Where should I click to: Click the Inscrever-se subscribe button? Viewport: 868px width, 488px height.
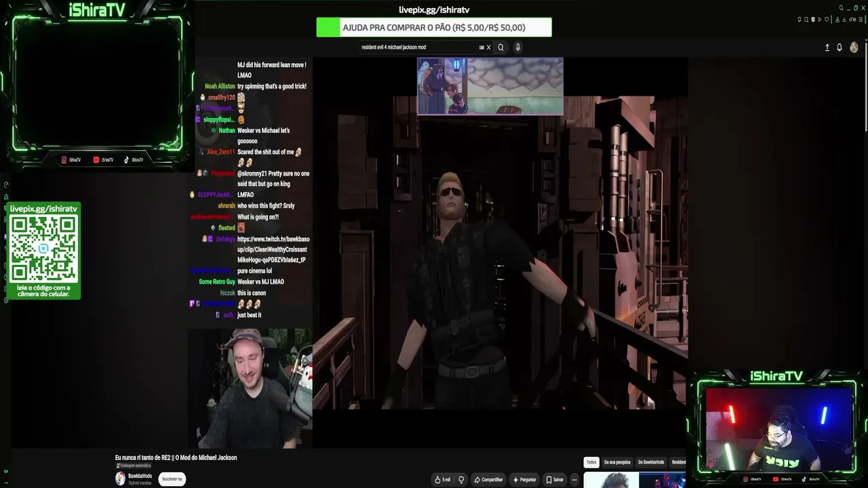(172, 479)
